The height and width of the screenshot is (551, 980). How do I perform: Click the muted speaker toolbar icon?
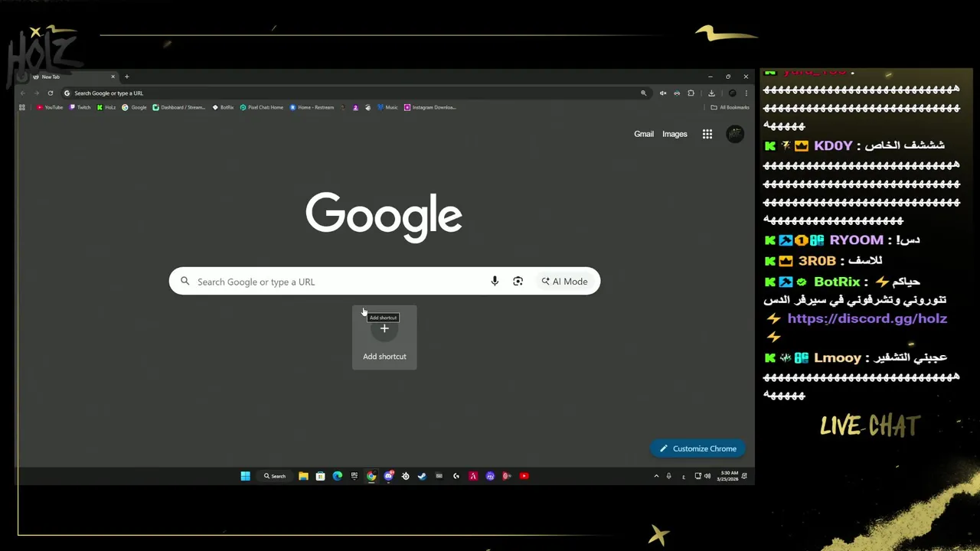663,93
